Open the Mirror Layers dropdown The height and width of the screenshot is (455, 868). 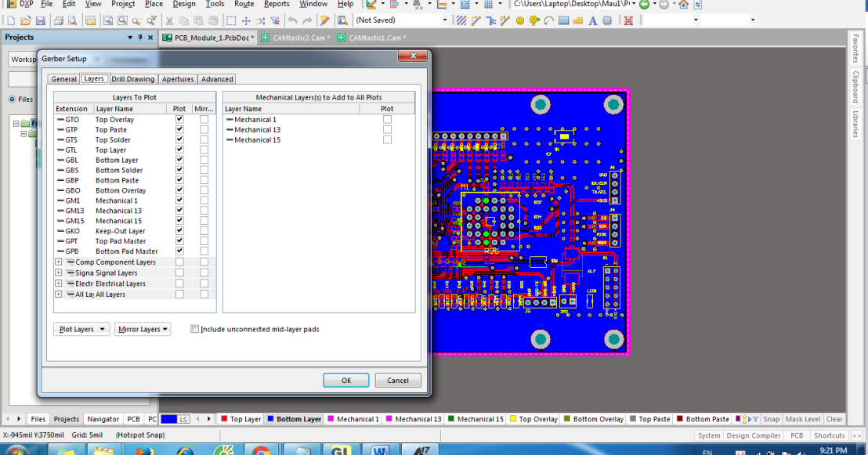143,329
